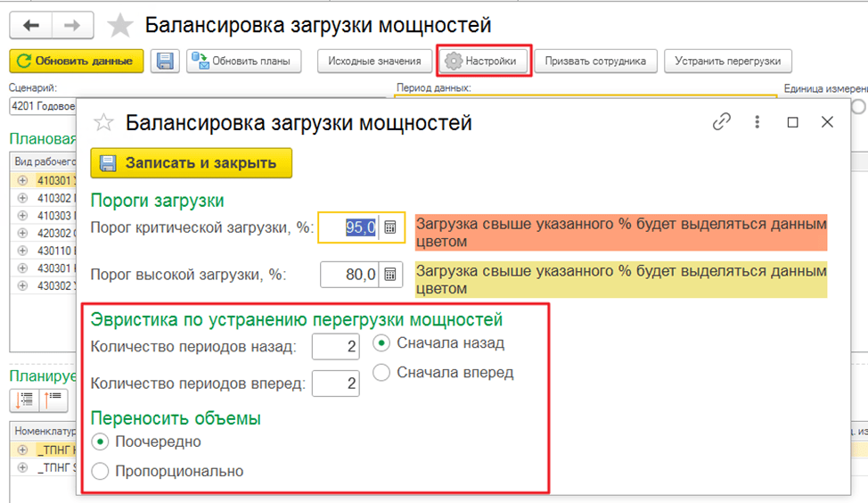This screenshot has width=868, height=503.
Task: Click the Номенклатура column header
Action: [45, 431]
